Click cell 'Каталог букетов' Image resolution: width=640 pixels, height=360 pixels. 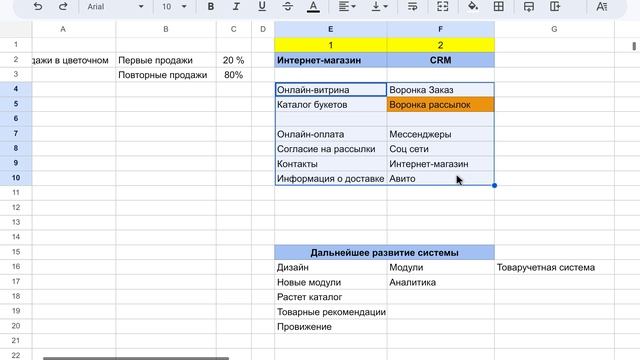tap(331, 104)
